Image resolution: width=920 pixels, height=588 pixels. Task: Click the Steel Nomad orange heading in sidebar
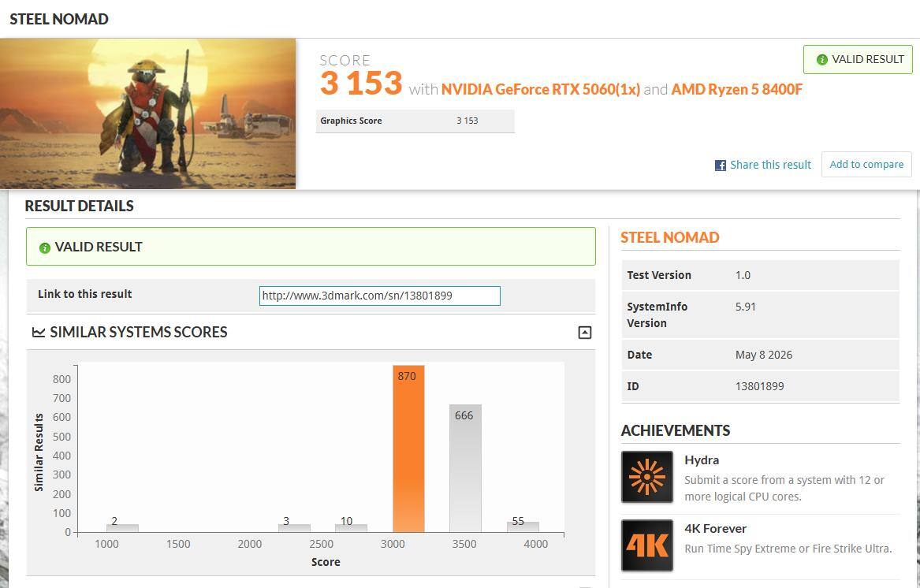click(669, 238)
